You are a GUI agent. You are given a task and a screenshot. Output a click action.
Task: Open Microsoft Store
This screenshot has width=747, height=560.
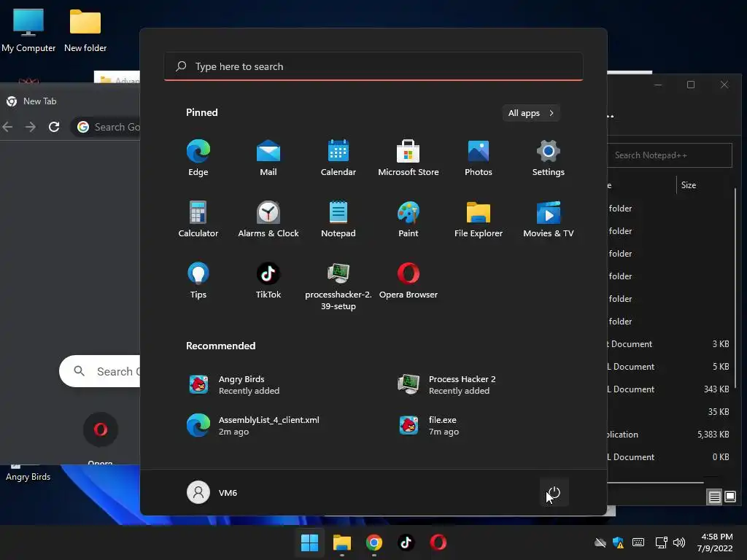coord(409,158)
